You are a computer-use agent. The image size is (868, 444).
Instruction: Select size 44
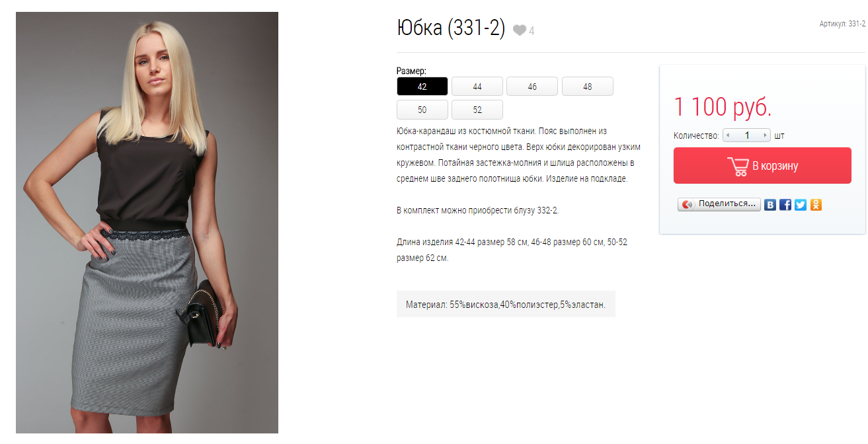pyautogui.click(x=477, y=87)
